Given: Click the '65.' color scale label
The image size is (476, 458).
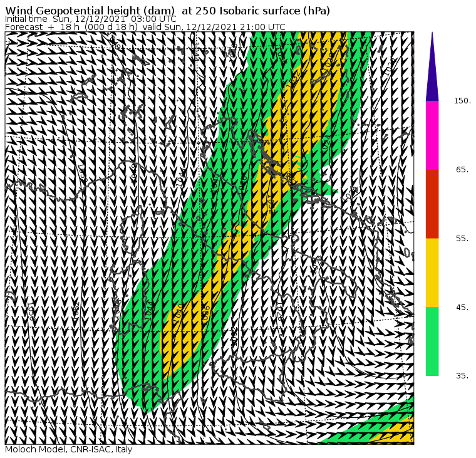Looking at the screenshot, I should (x=463, y=170).
